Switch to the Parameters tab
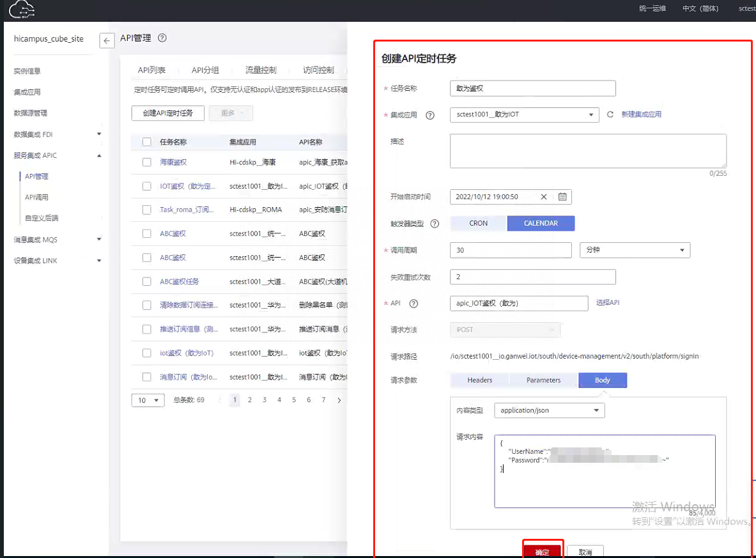 tap(543, 380)
